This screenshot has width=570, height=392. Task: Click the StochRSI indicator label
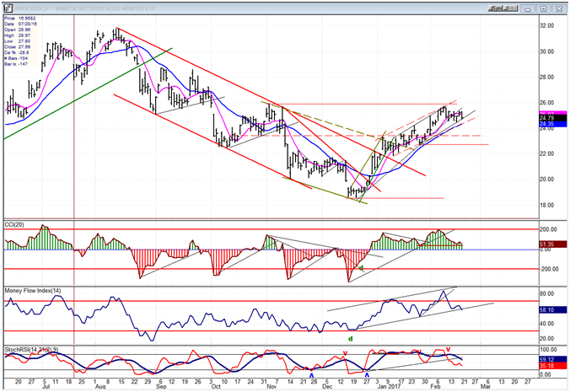(x=31, y=350)
